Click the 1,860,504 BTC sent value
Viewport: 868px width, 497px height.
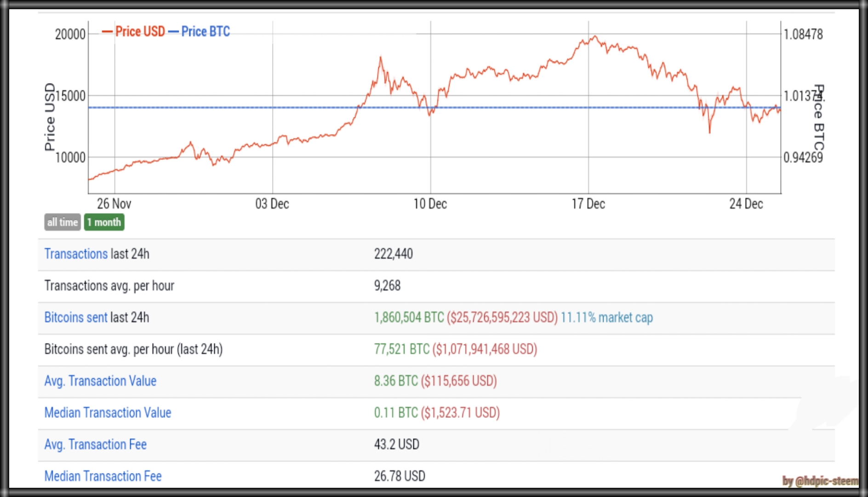pos(409,318)
